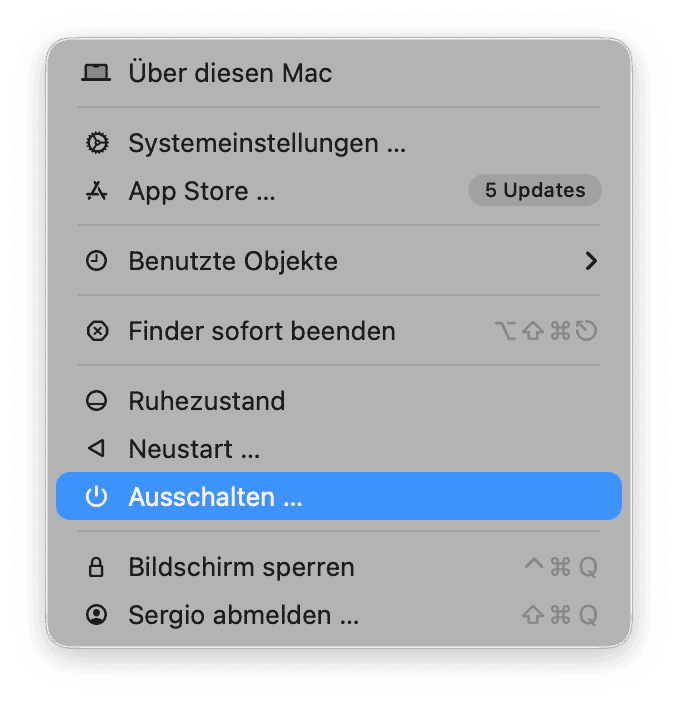
Task: Click the App Store icon
Action: (96, 191)
